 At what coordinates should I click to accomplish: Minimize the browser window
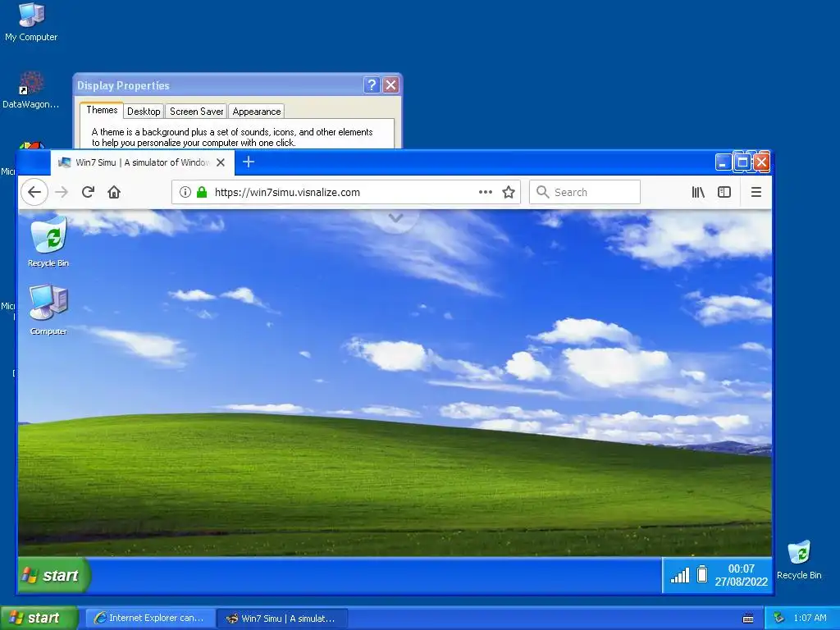pos(724,162)
